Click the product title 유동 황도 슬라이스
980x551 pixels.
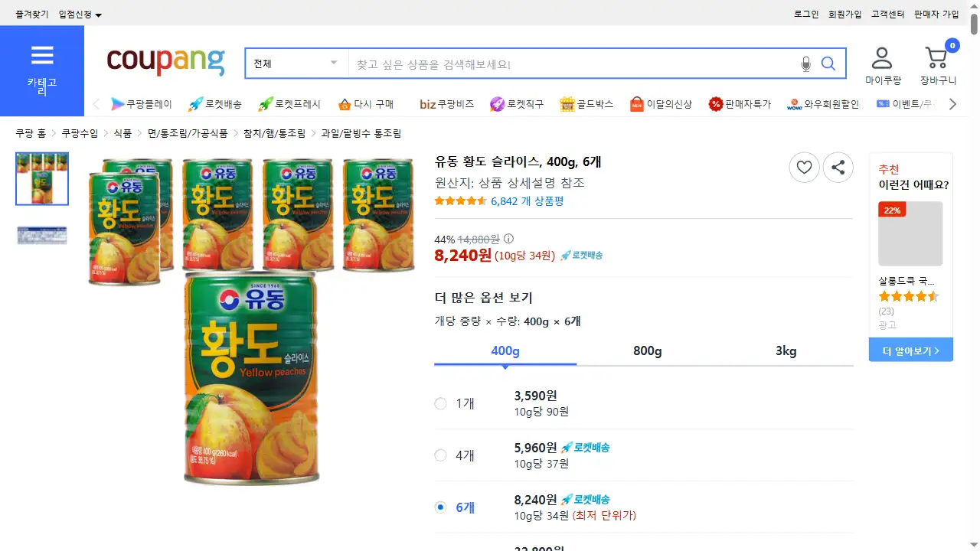tap(518, 161)
